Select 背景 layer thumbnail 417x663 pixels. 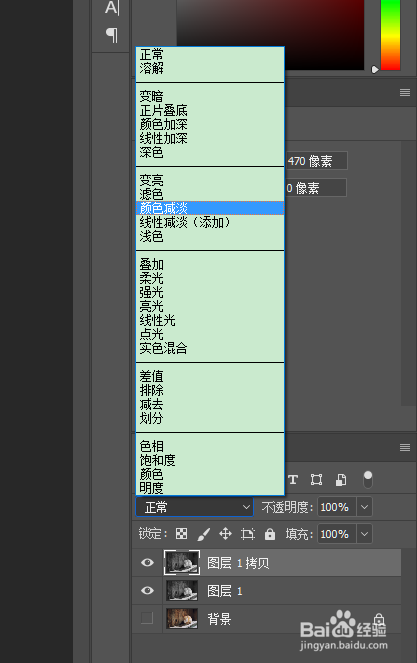pyautogui.click(x=182, y=618)
